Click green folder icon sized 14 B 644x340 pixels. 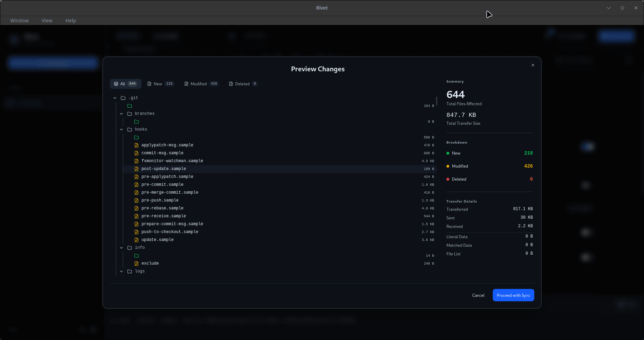click(x=136, y=256)
